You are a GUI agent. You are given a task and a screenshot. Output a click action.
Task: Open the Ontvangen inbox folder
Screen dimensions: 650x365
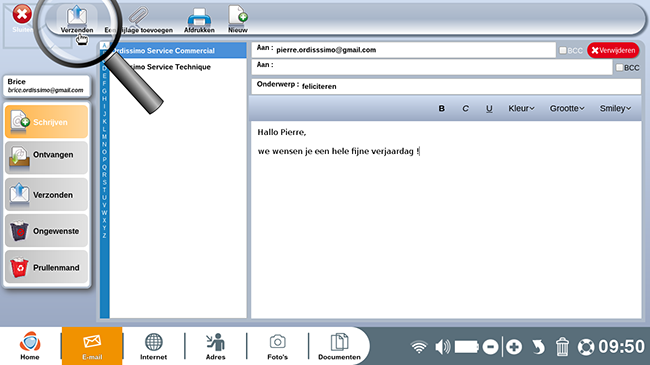pos(46,158)
